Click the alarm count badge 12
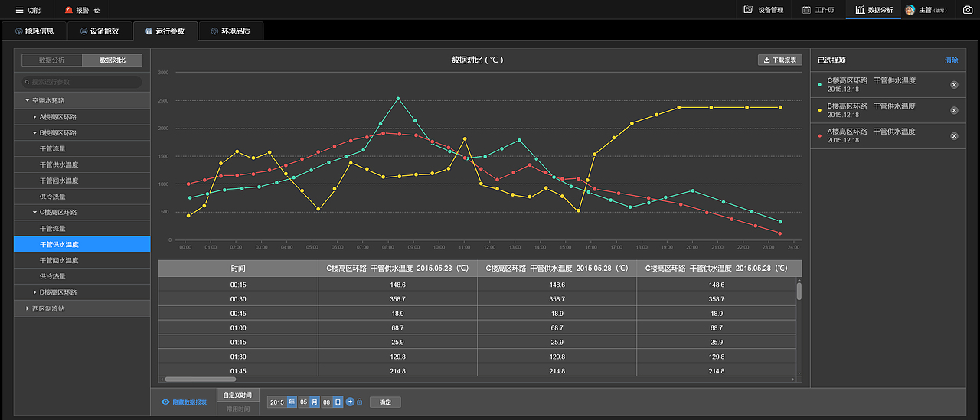Viewport: 980px width, 420px height. click(x=96, y=11)
